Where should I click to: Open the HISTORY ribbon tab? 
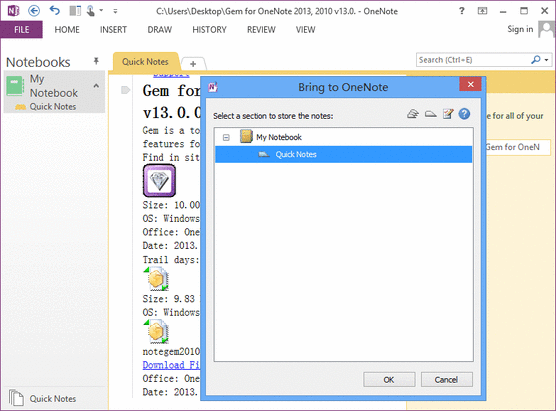pos(209,30)
